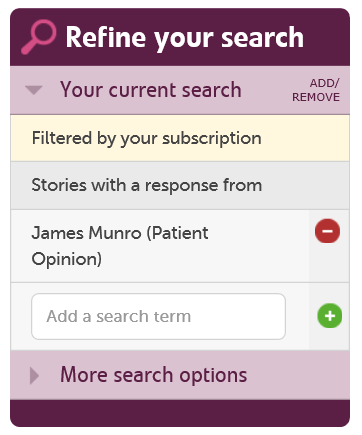This screenshot has height=435, width=362.
Task: Focus the Add a search term field
Action: 158,316
